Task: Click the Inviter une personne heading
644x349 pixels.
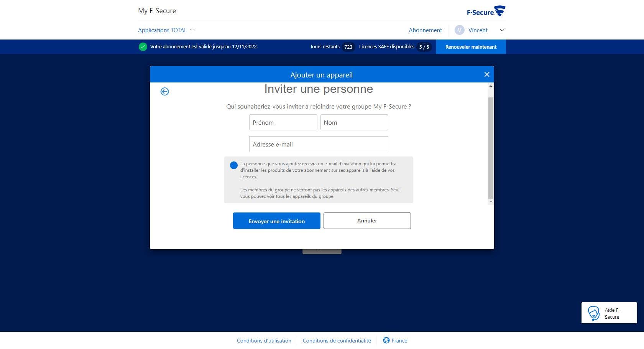Action: (x=319, y=89)
